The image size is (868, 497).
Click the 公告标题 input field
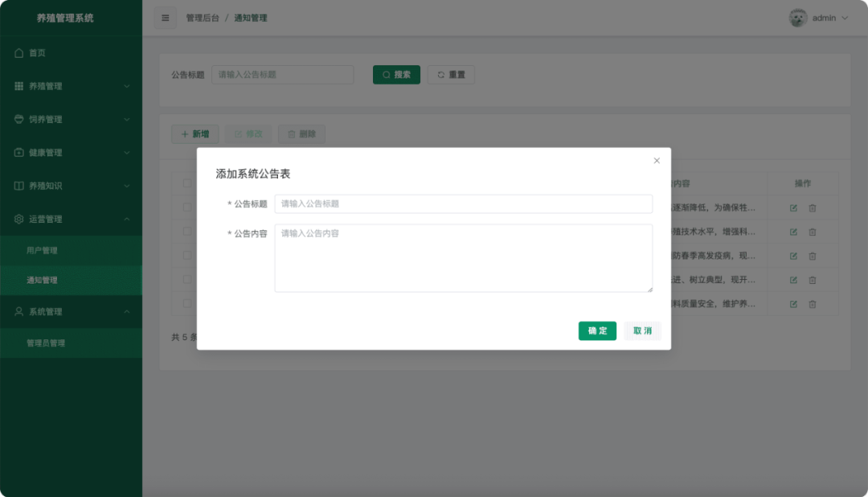click(x=465, y=203)
